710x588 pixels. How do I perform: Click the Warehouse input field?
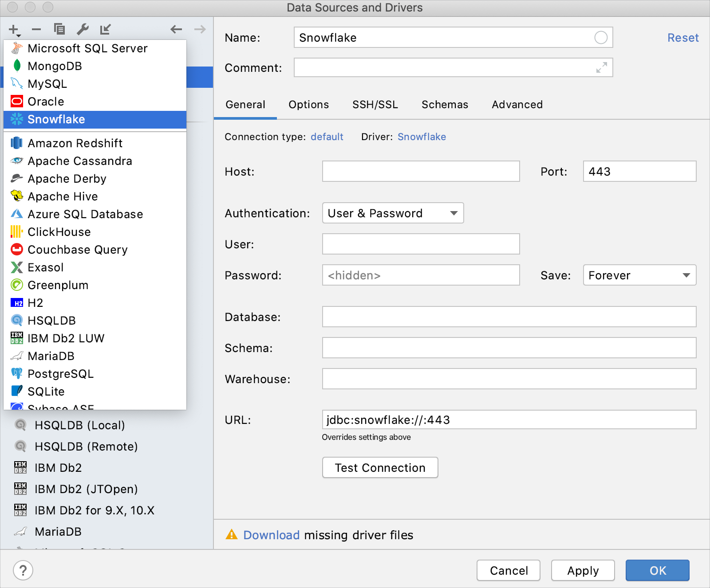point(509,379)
